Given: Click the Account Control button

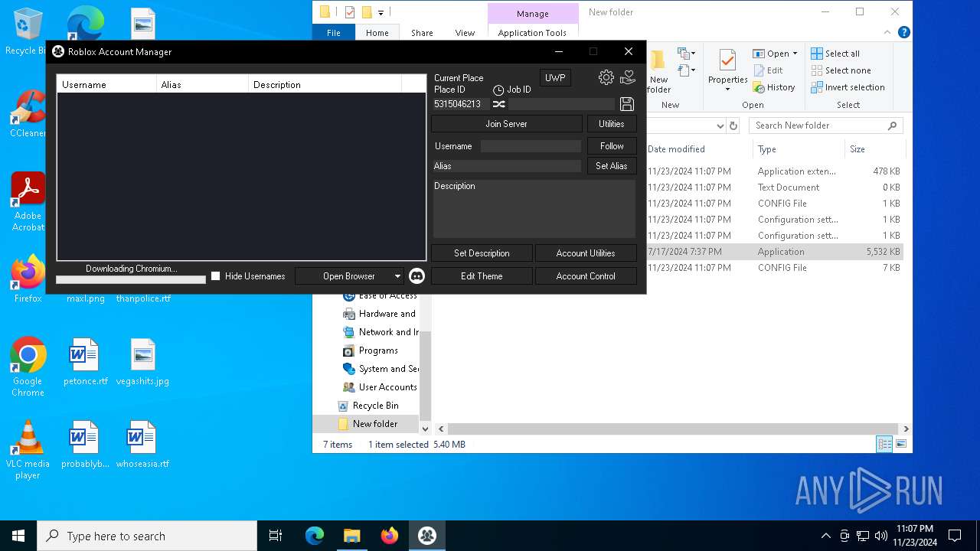Looking at the screenshot, I should click(x=586, y=275).
